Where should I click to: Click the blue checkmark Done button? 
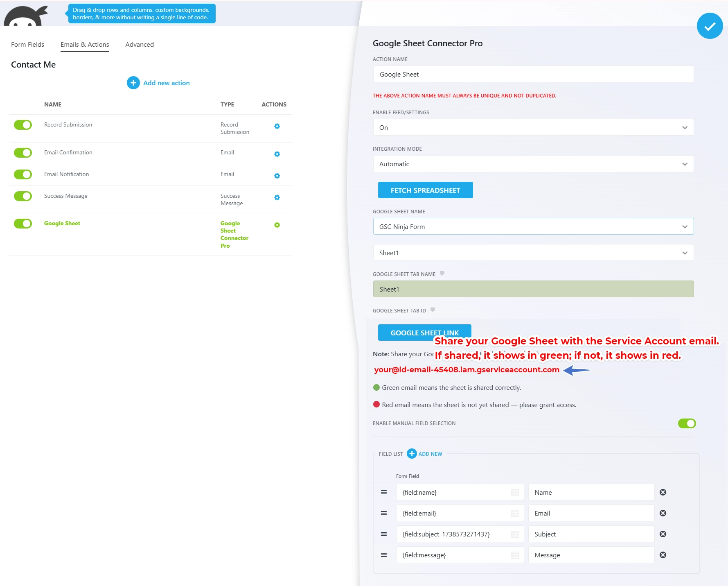710,26
